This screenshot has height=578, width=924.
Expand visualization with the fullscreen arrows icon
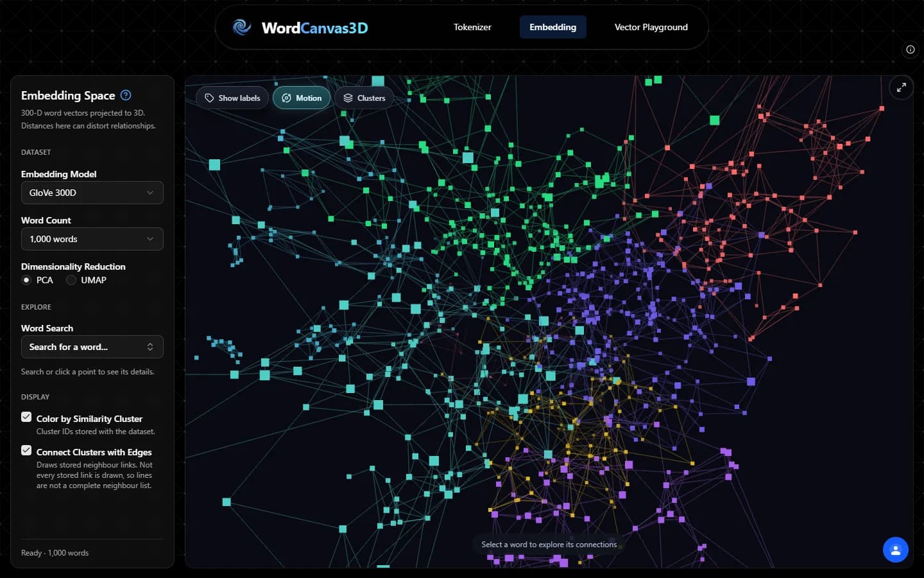(902, 87)
